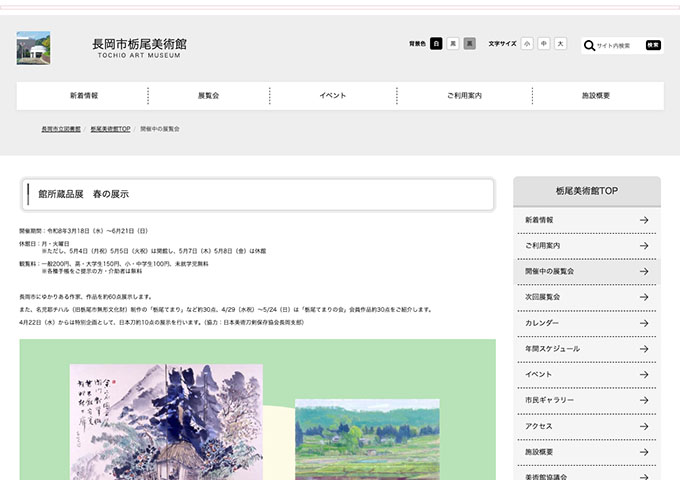Open sidebar 施設概要 link
The height and width of the screenshot is (480, 680).
tap(587, 452)
